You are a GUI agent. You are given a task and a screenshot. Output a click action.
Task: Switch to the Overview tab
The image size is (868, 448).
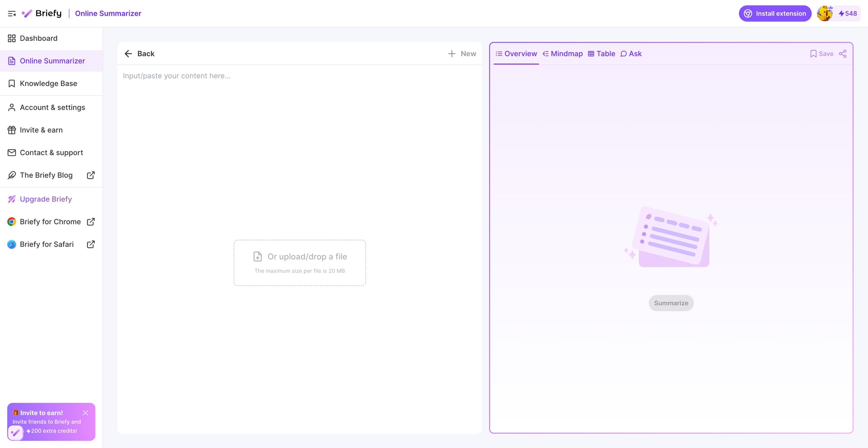click(x=516, y=54)
